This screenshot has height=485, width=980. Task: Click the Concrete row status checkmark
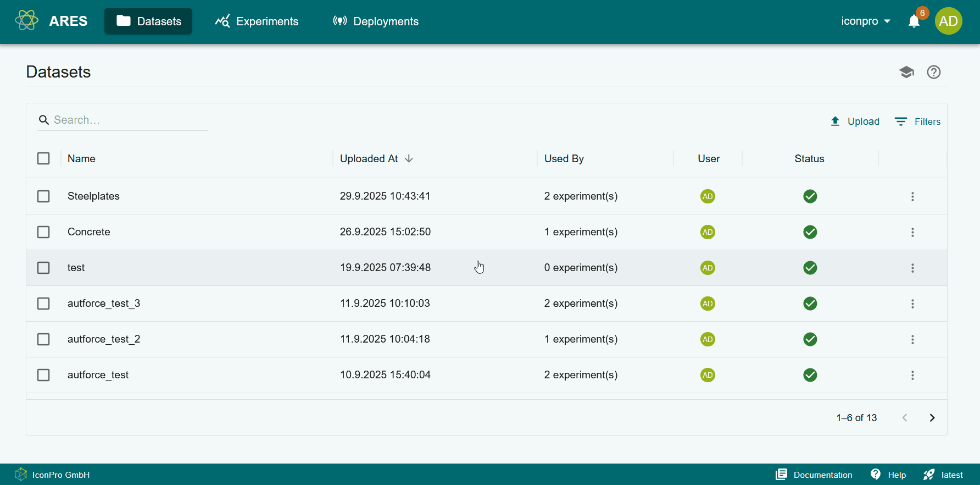pyautogui.click(x=810, y=232)
